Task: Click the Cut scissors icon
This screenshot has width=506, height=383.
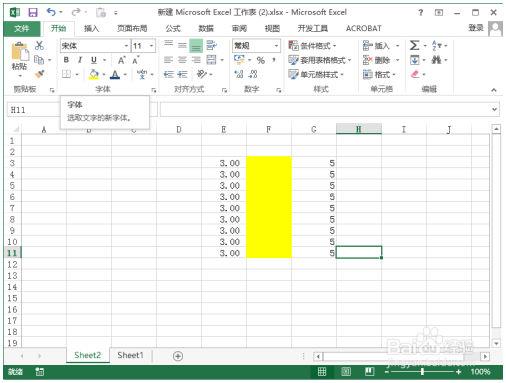Action: tap(39, 45)
